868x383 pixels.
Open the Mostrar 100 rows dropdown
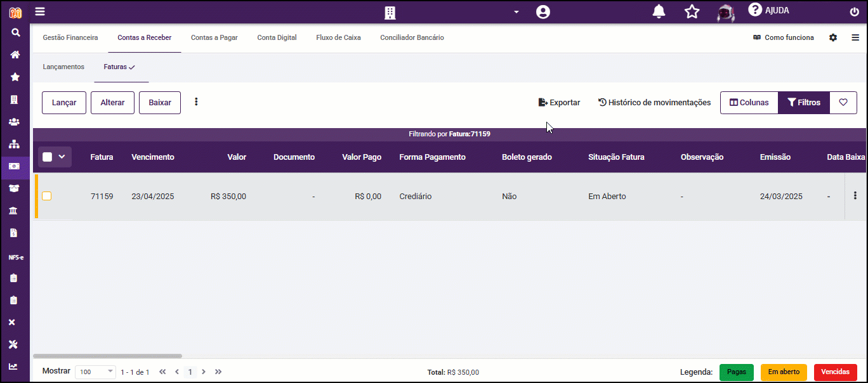[95, 372]
